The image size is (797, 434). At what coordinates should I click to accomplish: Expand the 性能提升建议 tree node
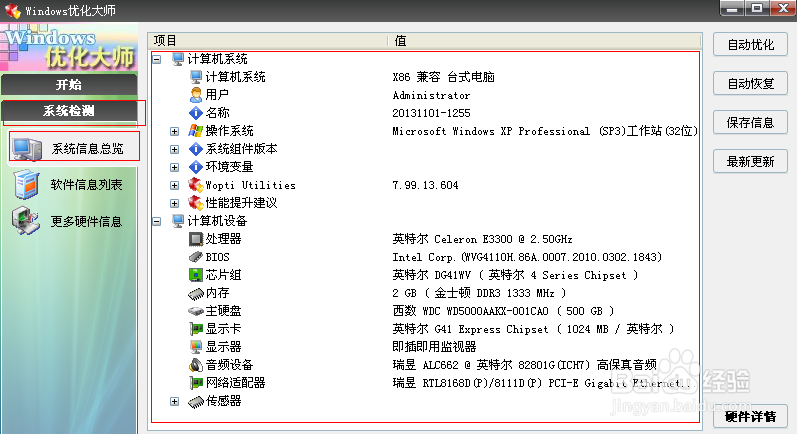[x=174, y=203]
